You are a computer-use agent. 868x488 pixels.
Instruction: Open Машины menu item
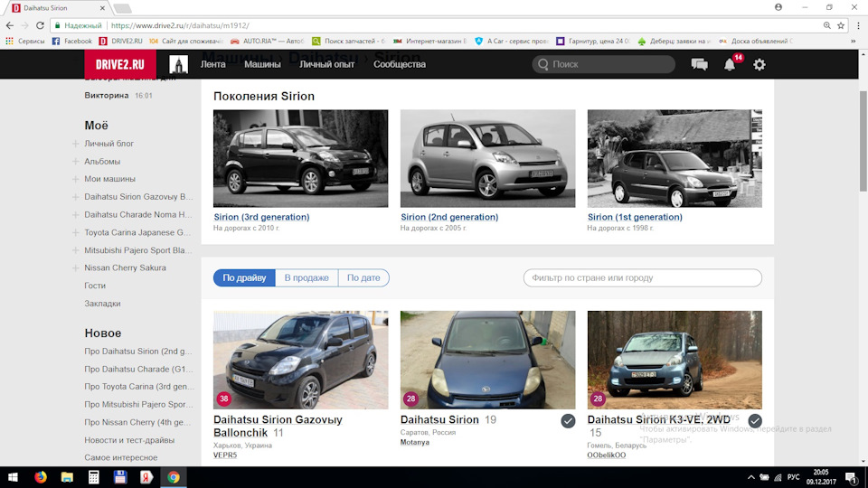click(262, 64)
